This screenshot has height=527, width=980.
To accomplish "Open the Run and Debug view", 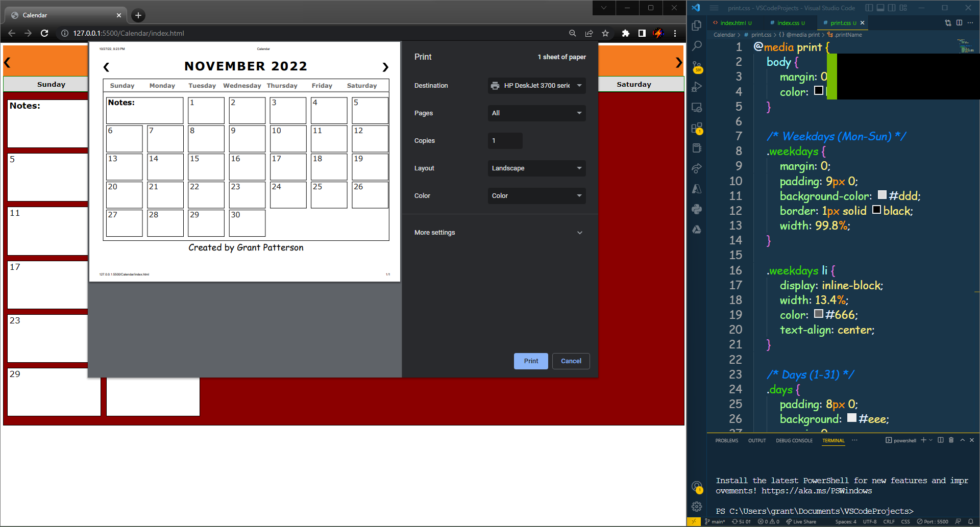I will click(x=697, y=87).
